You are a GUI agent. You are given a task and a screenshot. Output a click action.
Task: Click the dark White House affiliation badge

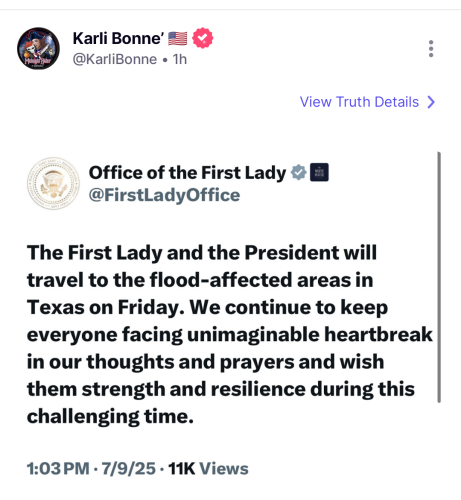tap(319, 172)
